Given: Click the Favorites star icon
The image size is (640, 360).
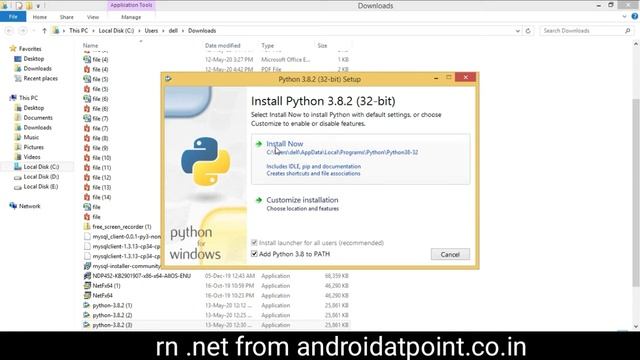Looking at the screenshot, I should [13, 49].
